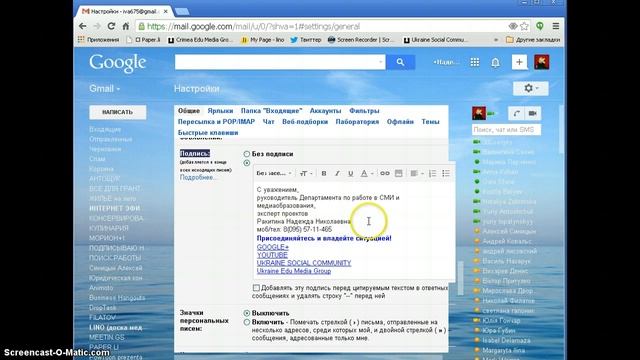The image size is (640, 360).
Task: Open the 'Лаборатория' settings tab
Action: pos(357,122)
